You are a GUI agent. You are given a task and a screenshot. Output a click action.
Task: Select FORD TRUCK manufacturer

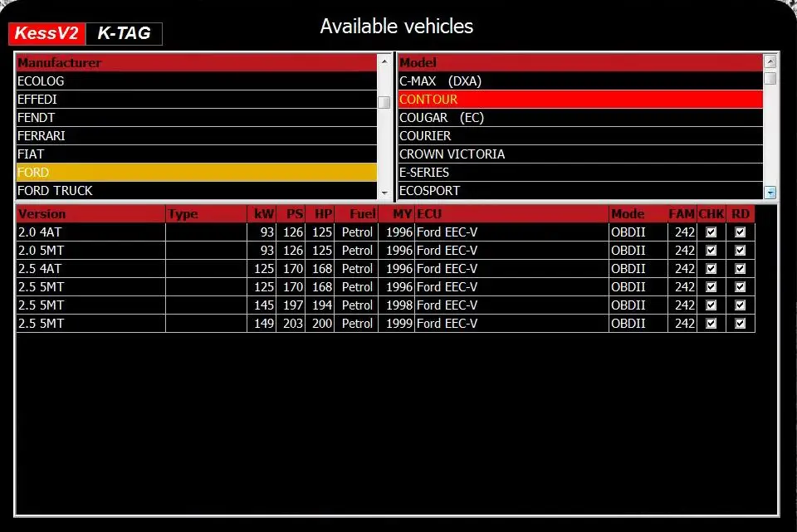(x=197, y=191)
